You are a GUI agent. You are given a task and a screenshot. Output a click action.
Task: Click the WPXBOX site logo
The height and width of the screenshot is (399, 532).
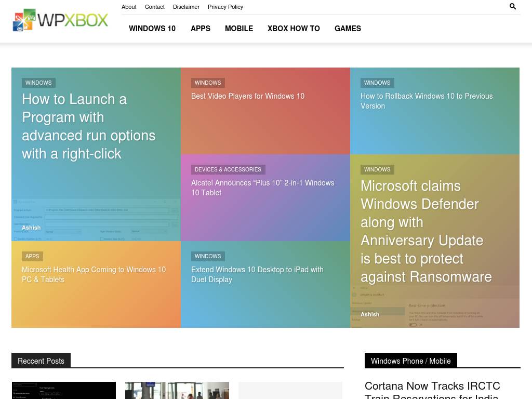pos(60,21)
